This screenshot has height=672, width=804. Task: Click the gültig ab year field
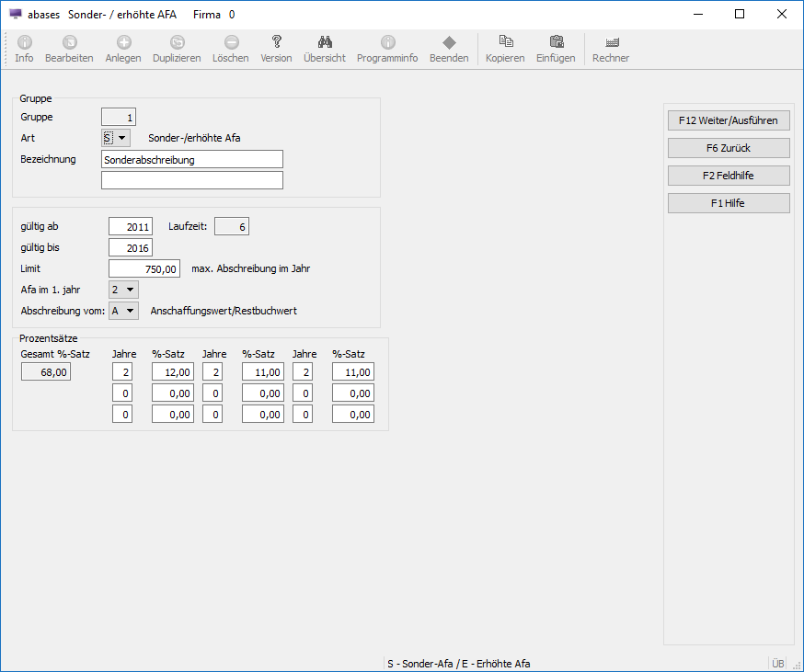(130, 226)
